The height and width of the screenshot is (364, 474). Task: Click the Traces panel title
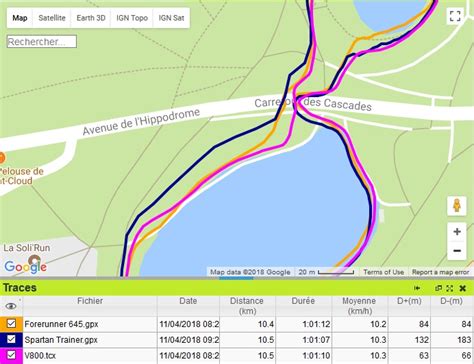(x=20, y=288)
